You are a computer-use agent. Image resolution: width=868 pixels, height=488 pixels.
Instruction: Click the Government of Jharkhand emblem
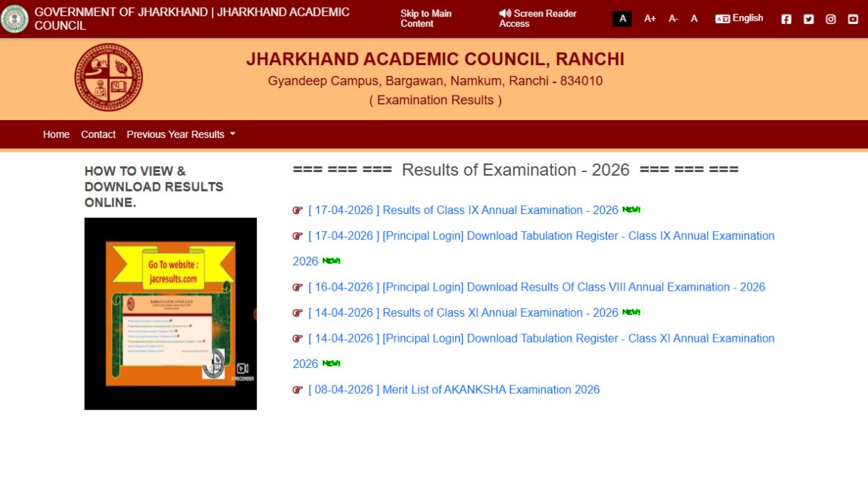(x=14, y=19)
